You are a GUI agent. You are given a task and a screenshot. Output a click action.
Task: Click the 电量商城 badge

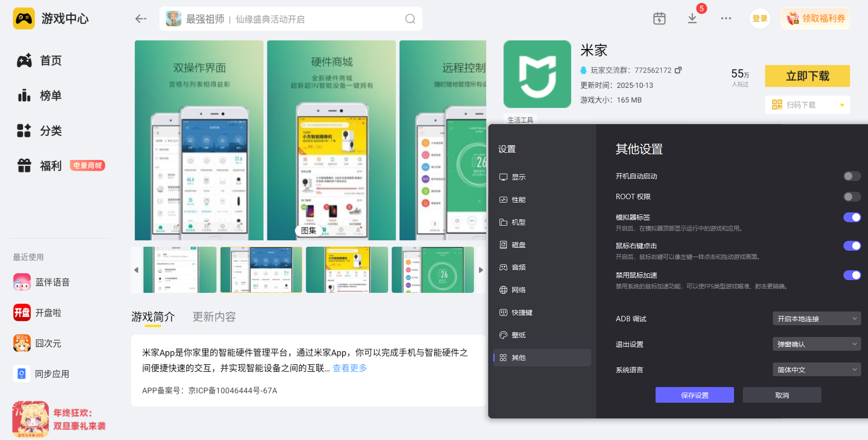[x=87, y=166]
